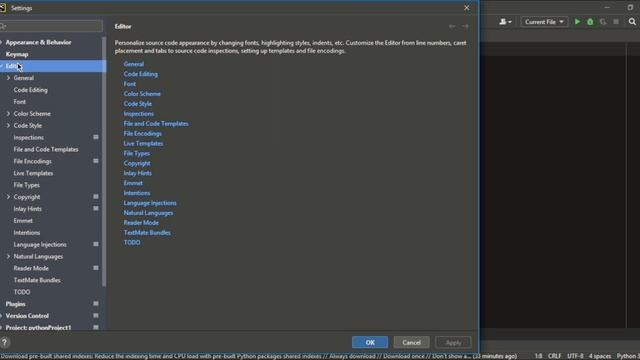Open the File and Code Templates link
Screen dimensions: 640x360
pos(156,123)
